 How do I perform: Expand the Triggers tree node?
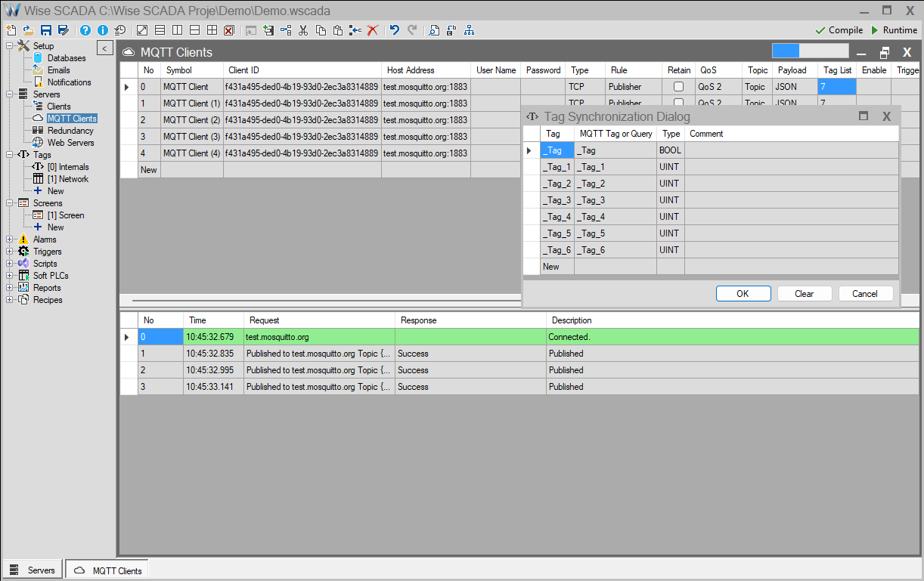click(10, 252)
